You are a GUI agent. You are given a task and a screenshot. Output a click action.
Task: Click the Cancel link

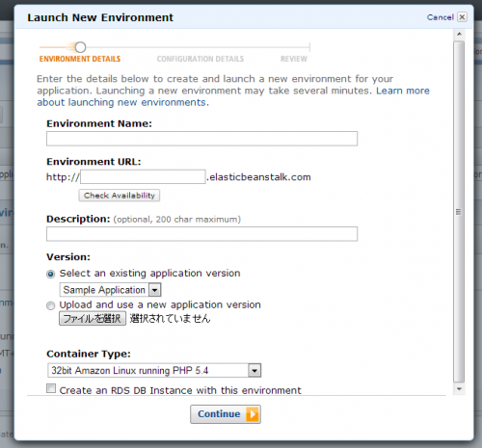coord(441,17)
